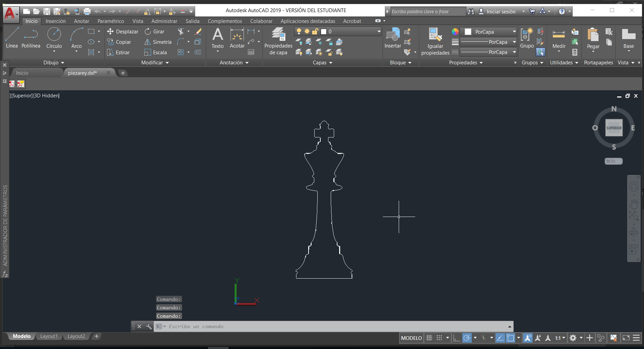Open help with the question mark icon

(562, 11)
